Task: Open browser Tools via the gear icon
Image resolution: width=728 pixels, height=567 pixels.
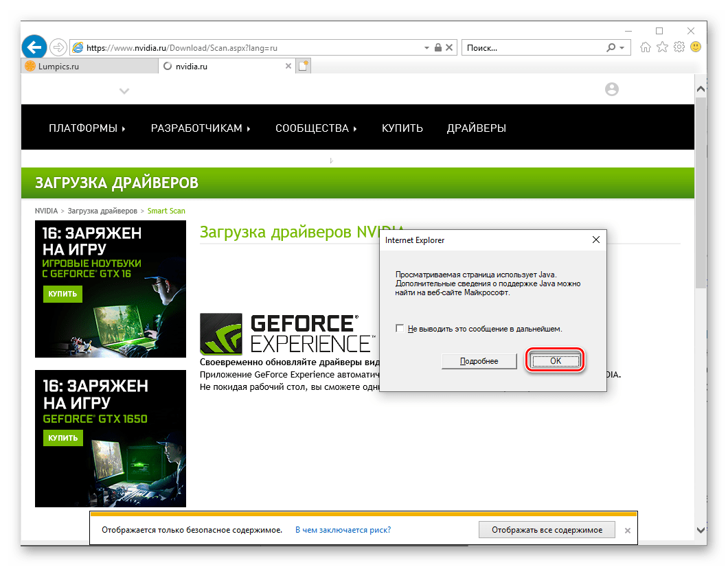Action: point(679,47)
